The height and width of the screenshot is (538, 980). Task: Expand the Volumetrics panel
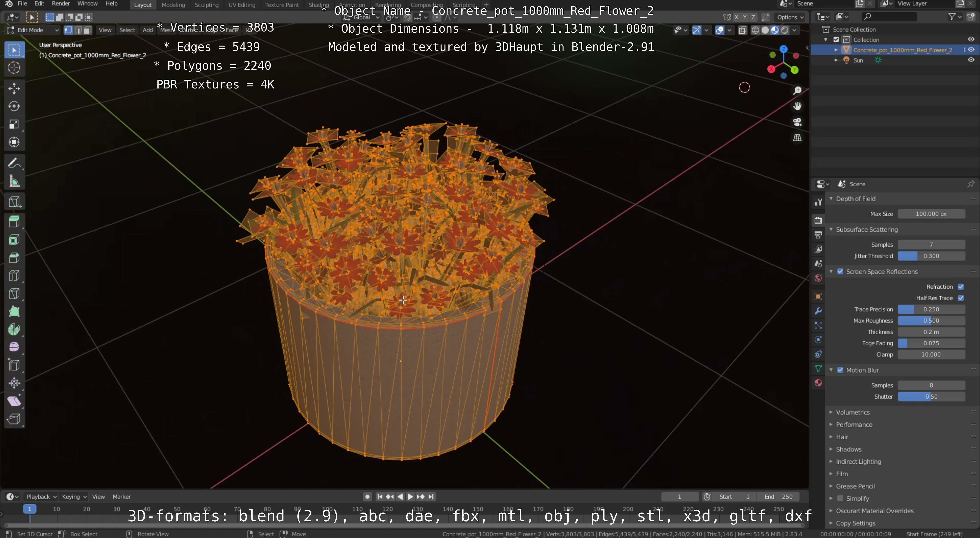point(853,412)
